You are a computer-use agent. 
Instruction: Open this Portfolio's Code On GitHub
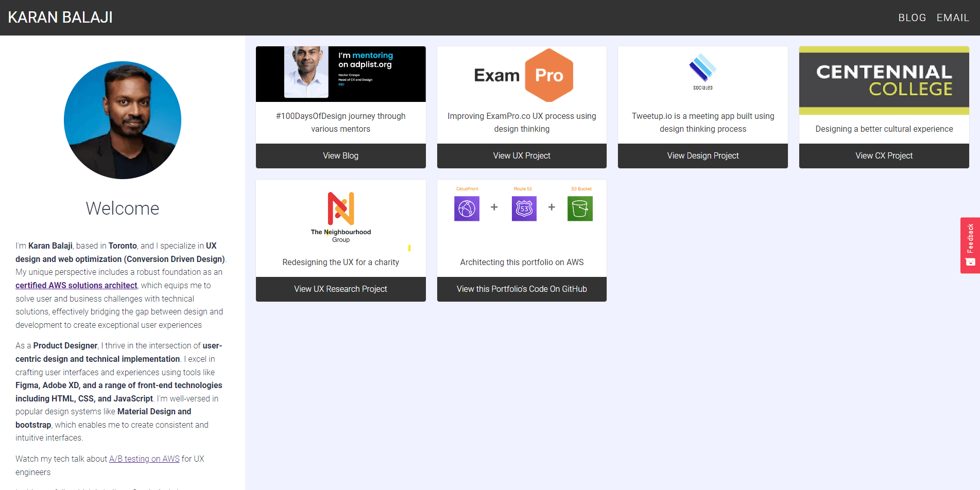pos(521,289)
